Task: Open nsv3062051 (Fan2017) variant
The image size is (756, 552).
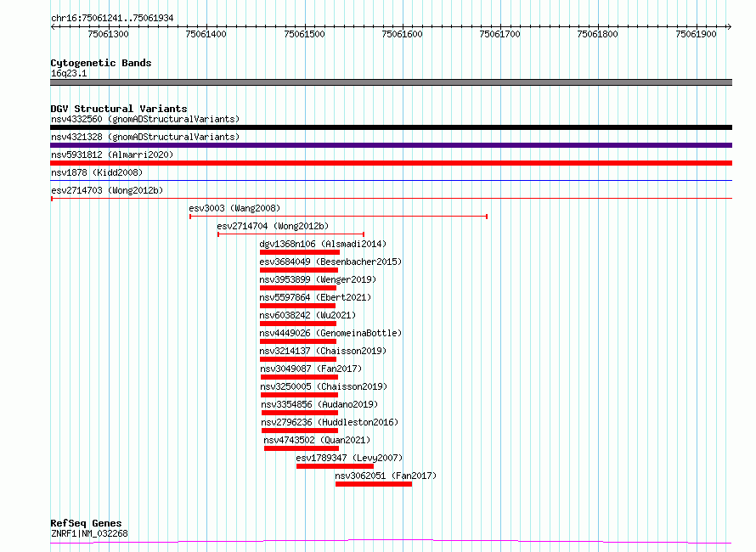Action: coord(386,476)
